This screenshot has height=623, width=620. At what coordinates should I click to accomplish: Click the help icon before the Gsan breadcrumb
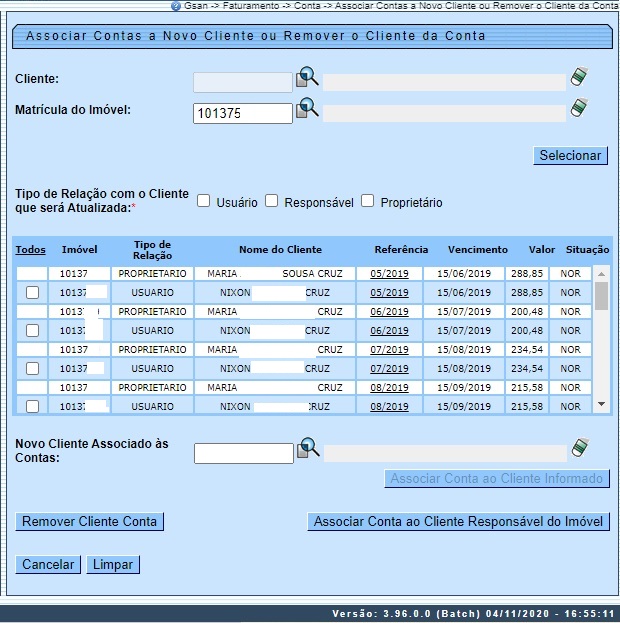pos(176,6)
